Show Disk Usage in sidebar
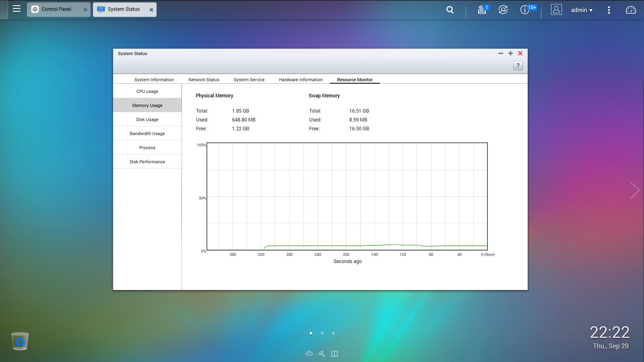Image resolution: width=644 pixels, height=362 pixels. point(147,119)
